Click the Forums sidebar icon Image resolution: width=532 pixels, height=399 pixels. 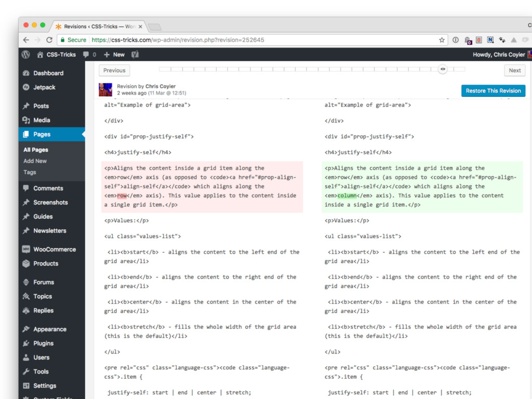[26, 282]
